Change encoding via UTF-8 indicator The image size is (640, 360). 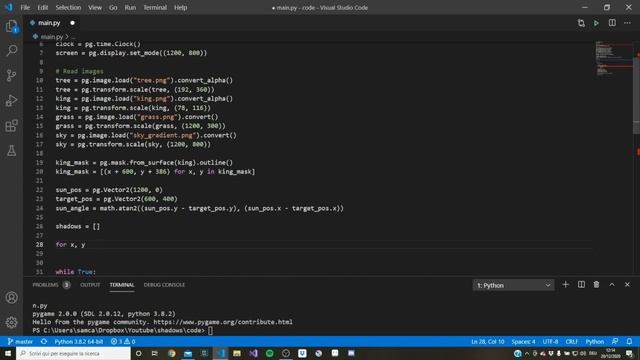pos(550,341)
